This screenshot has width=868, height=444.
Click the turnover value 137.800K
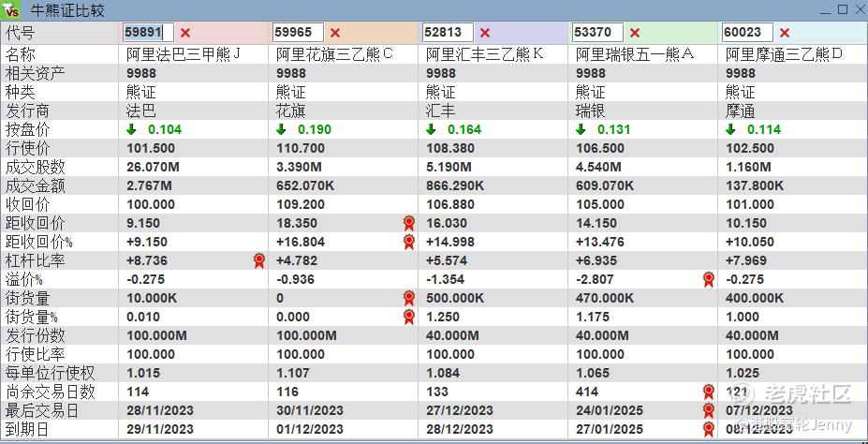coord(755,186)
